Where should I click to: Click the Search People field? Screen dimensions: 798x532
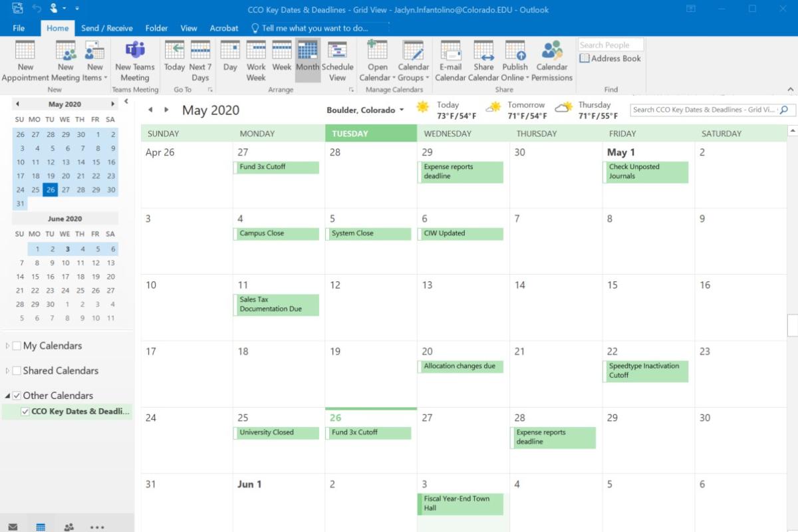coord(610,45)
